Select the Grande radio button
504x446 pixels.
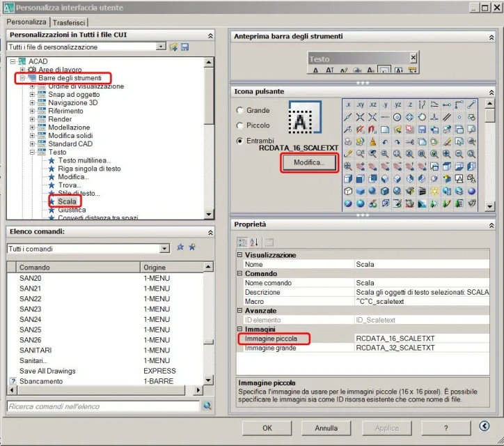[x=239, y=110]
